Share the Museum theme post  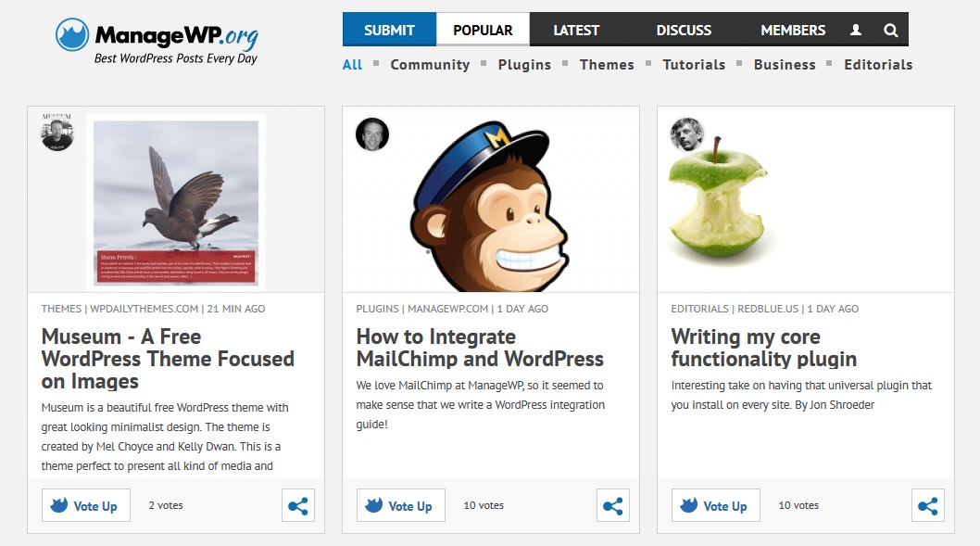[x=298, y=506]
